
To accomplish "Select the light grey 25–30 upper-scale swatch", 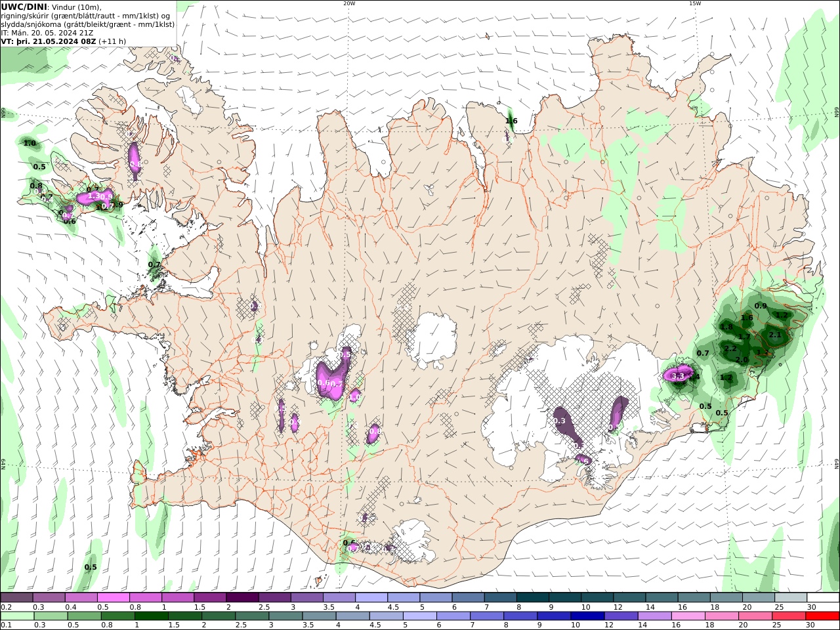I will [791, 598].
